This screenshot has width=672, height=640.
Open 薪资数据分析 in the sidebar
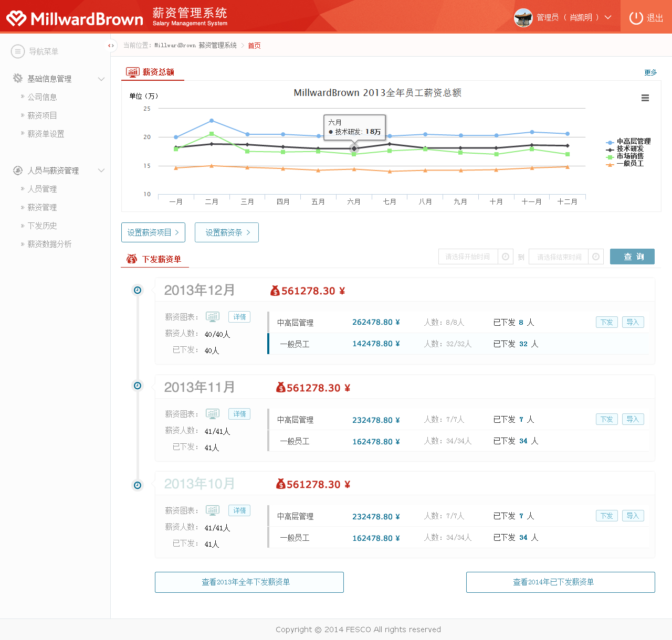coord(49,244)
